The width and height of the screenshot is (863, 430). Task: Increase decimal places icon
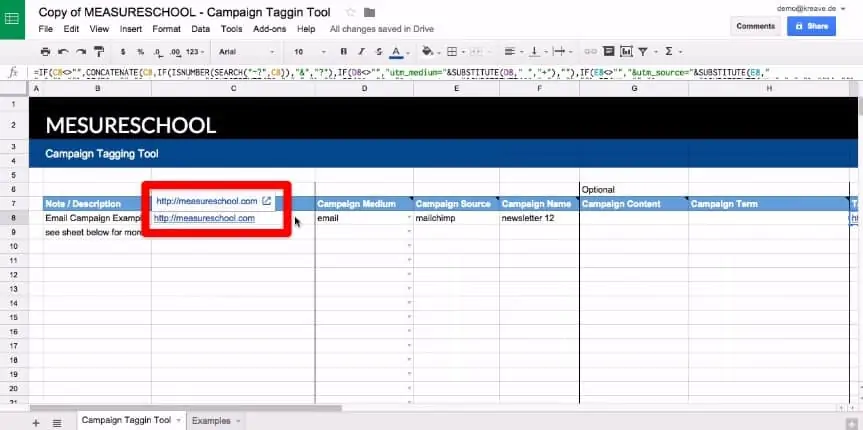click(x=176, y=52)
